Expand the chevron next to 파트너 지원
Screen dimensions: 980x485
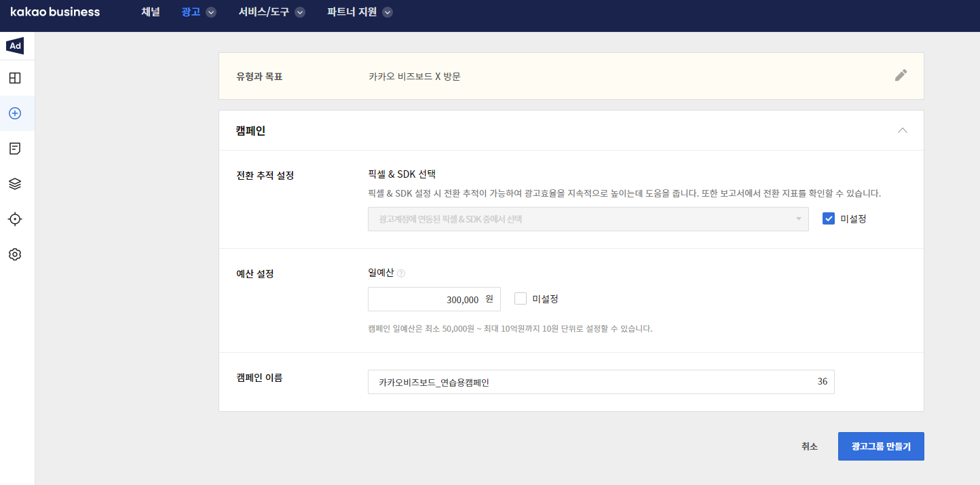click(388, 12)
